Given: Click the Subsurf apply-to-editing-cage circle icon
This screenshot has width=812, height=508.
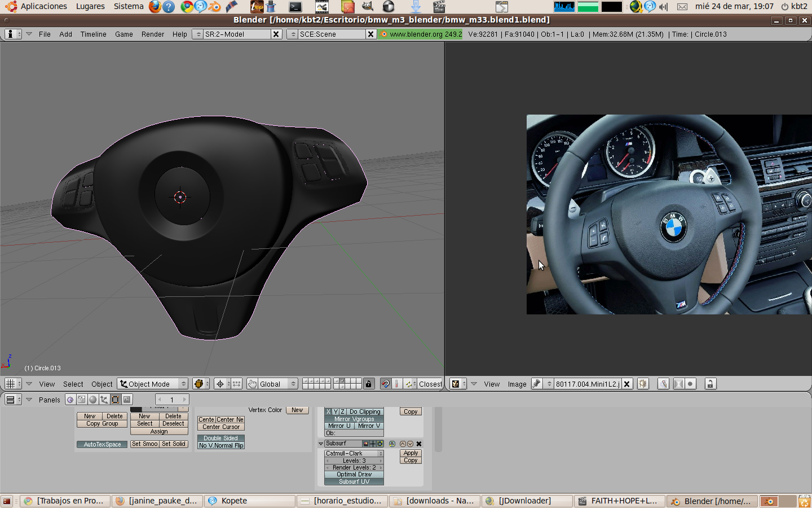Looking at the screenshot, I should [x=392, y=444].
